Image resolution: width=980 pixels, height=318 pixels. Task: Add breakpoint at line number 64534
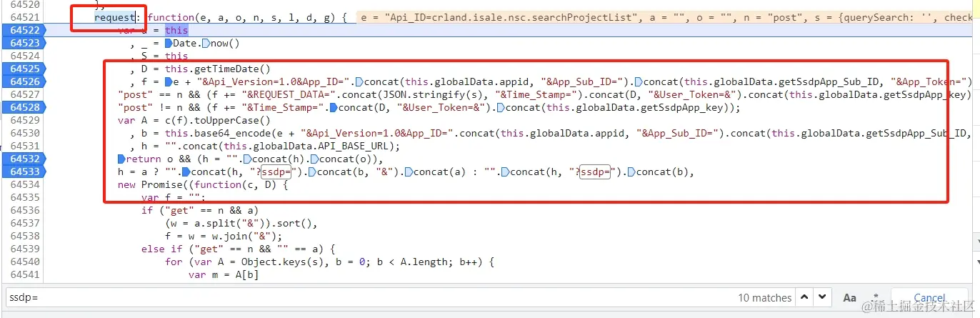point(24,184)
